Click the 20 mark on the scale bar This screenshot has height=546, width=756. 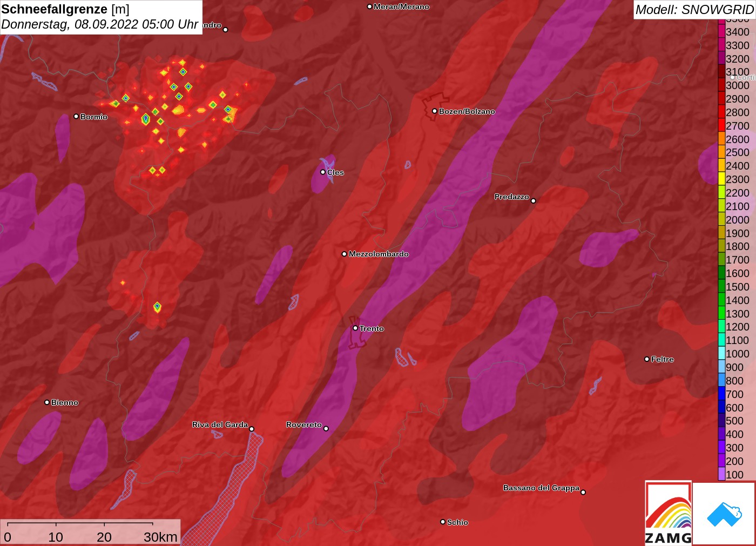(104, 537)
